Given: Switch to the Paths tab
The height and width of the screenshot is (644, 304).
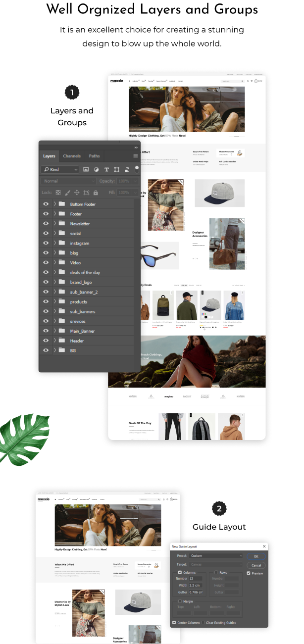Looking at the screenshot, I should 94,156.
